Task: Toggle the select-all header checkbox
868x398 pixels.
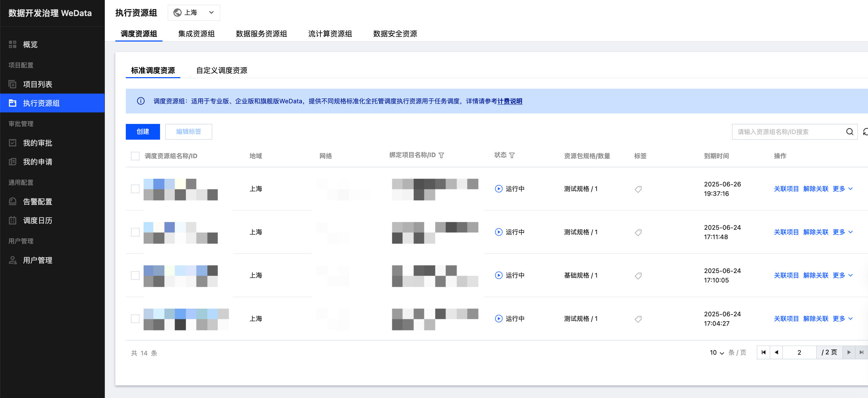Action: (x=135, y=156)
